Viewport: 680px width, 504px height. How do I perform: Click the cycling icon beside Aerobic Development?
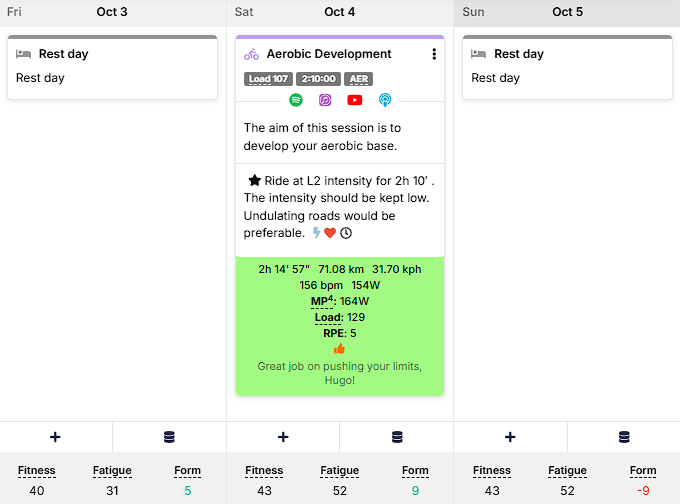click(x=251, y=54)
